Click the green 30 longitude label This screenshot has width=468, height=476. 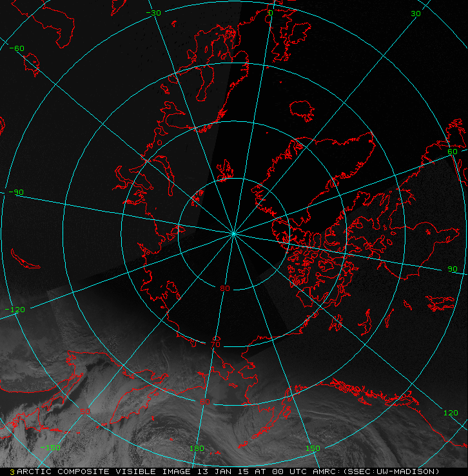[416, 14]
